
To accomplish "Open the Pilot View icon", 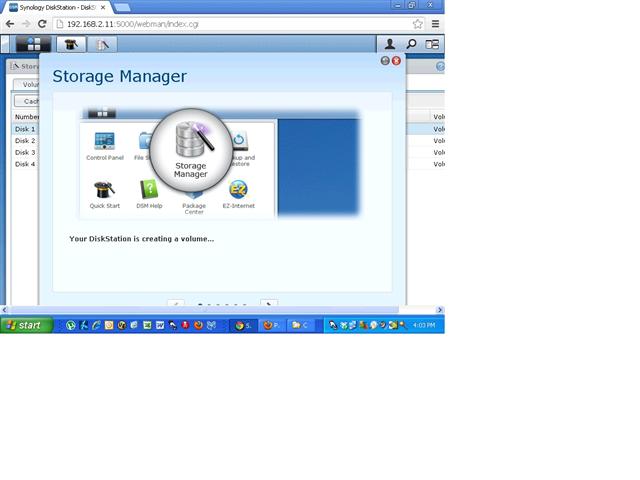I will pos(432,44).
